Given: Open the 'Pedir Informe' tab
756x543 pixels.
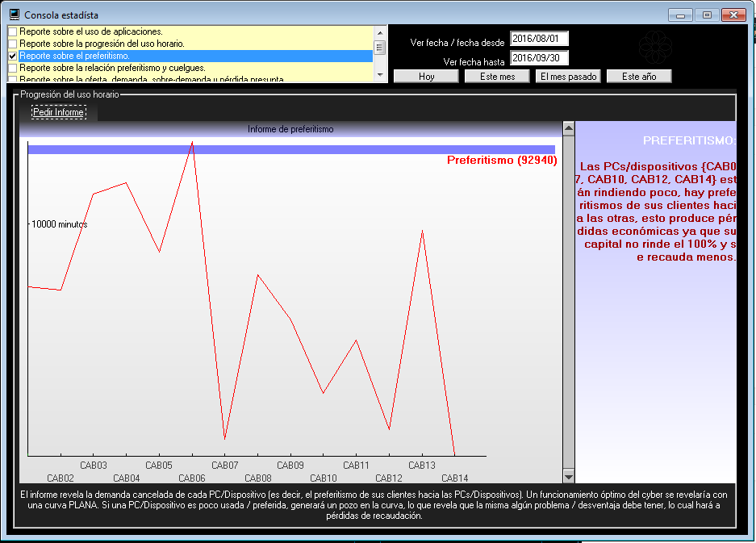Looking at the screenshot, I should tap(58, 112).
